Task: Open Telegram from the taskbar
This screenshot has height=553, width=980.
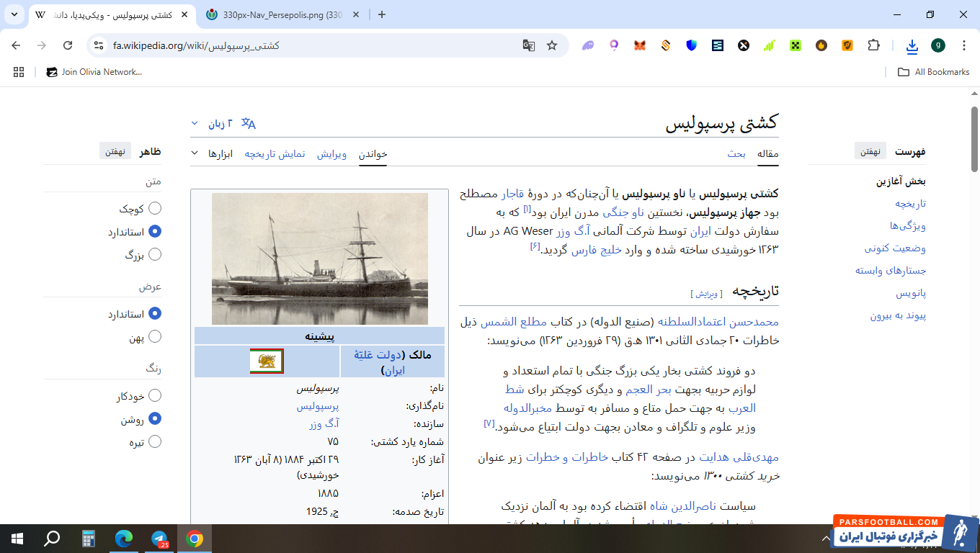Action: click(x=160, y=539)
